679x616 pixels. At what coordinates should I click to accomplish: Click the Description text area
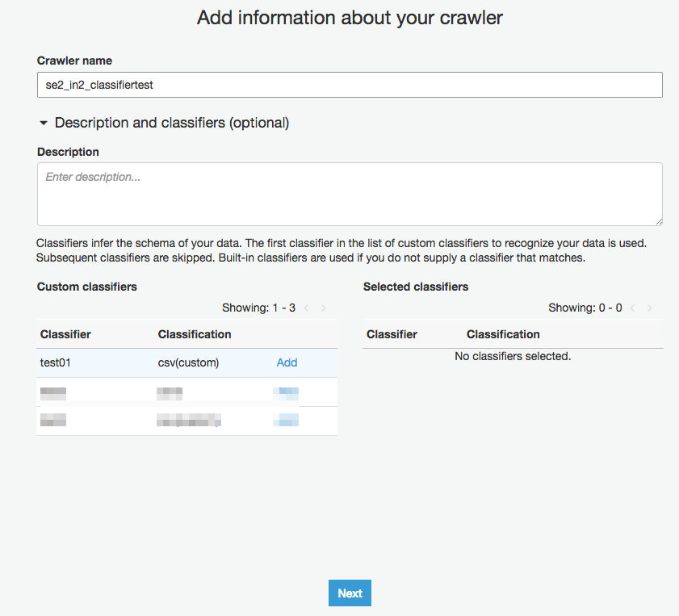coord(350,194)
